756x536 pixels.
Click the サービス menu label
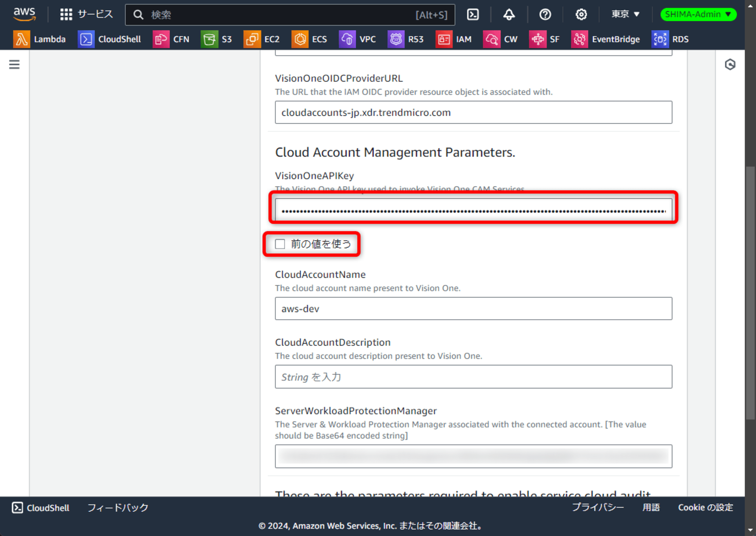coord(95,14)
